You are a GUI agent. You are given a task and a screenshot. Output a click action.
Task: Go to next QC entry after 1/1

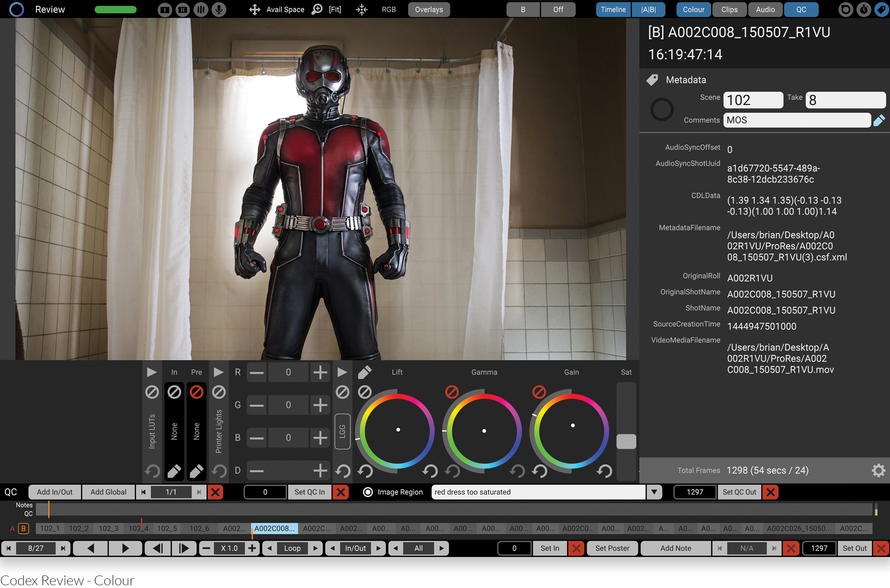199,492
